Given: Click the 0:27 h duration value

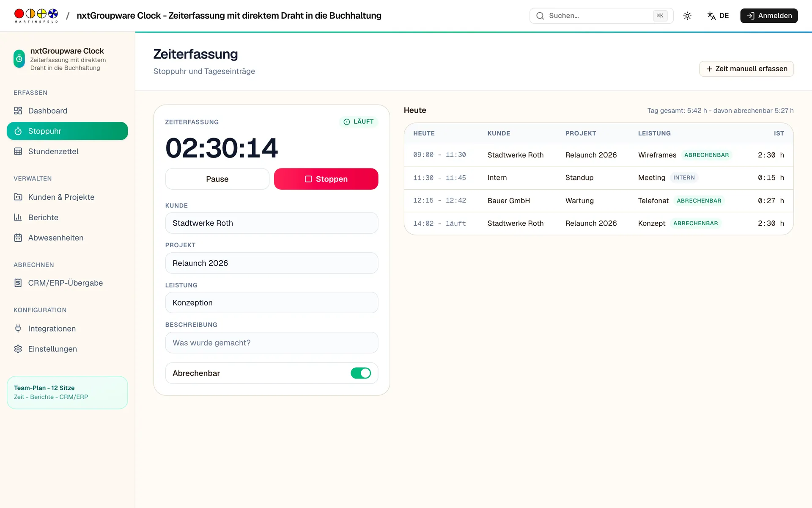Looking at the screenshot, I should (x=771, y=201).
